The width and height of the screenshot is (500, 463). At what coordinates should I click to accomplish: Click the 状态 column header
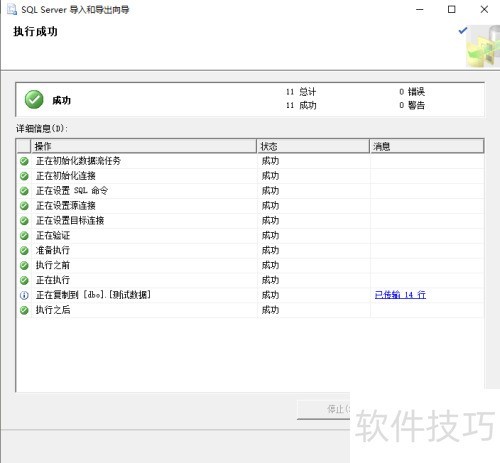pyautogui.click(x=313, y=146)
